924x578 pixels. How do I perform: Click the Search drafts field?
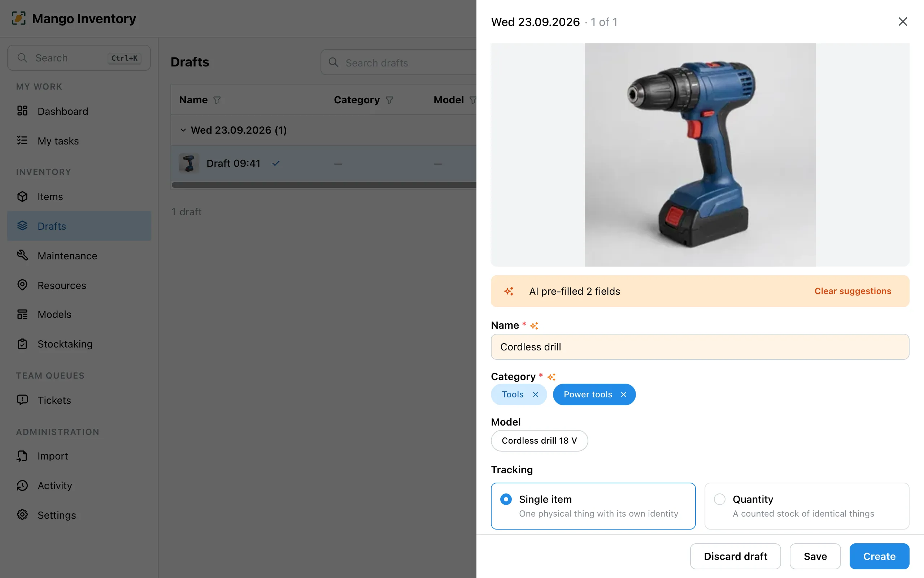[x=398, y=62]
